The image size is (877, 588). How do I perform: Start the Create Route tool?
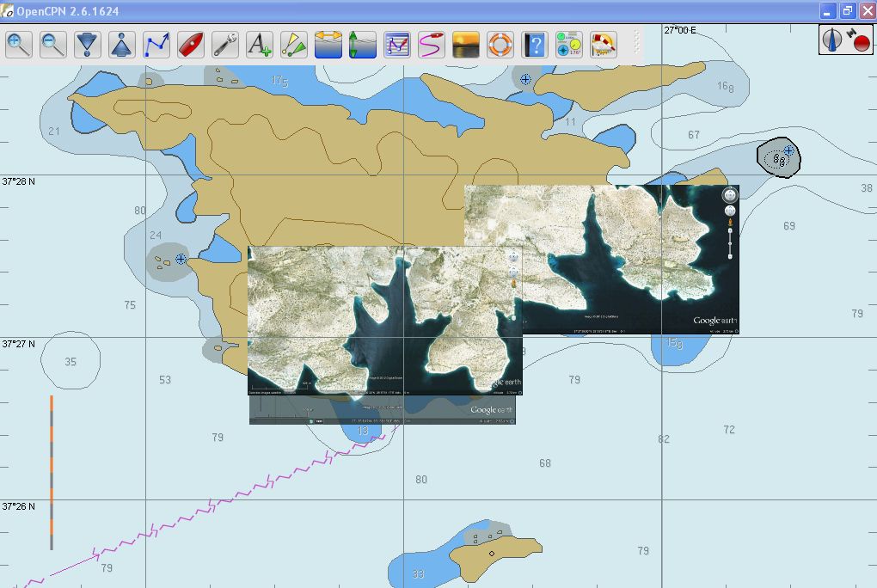point(156,45)
